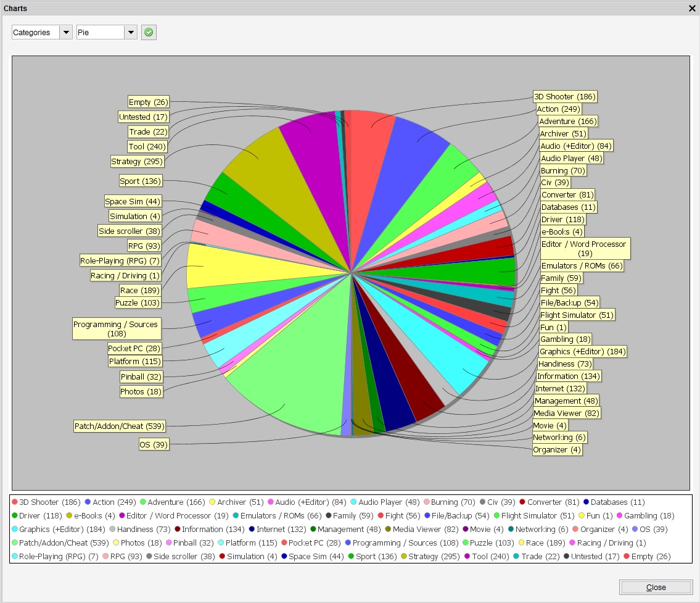This screenshot has width=700, height=603.
Task: Click the Patch/Addon/Cheat legend color dot
Action: [x=15, y=543]
